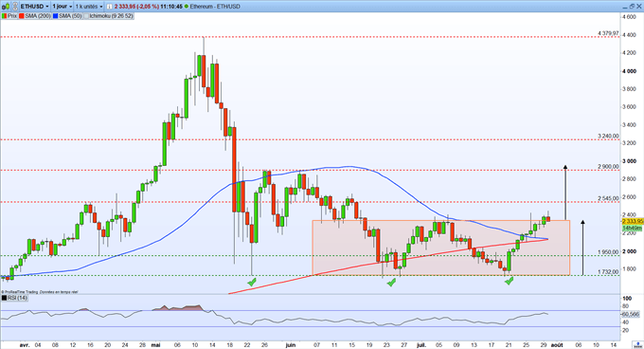
Task: Click the first green checkmark under May low
Action: [x=251, y=282]
